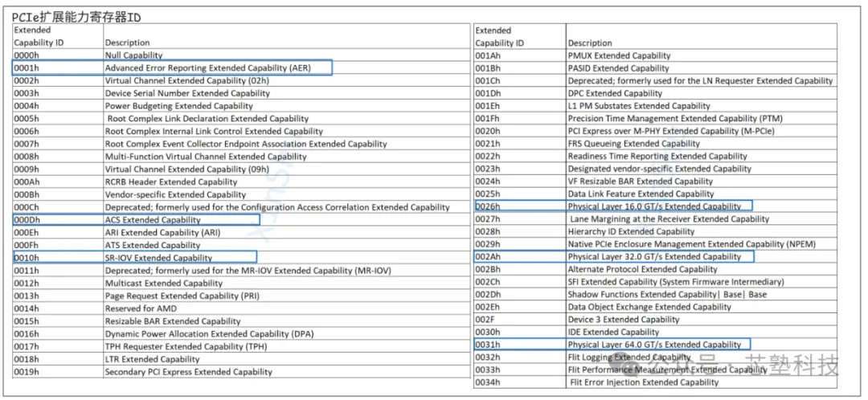Viewport: 868px width, 400px height.
Task: Click the LTR Extended Capability entry
Action: point(152,359)
